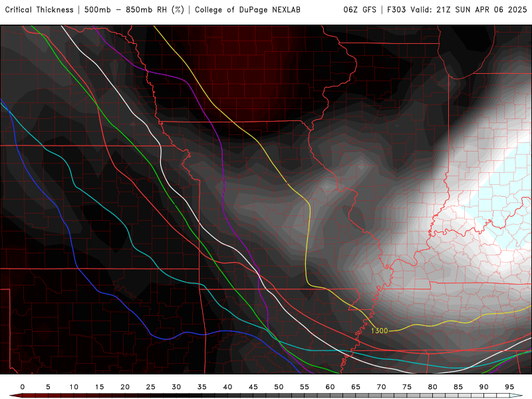Click the "5" value on the RH legend
The height and width of the screenshot is (399, 532).
(x=48, y=387)
